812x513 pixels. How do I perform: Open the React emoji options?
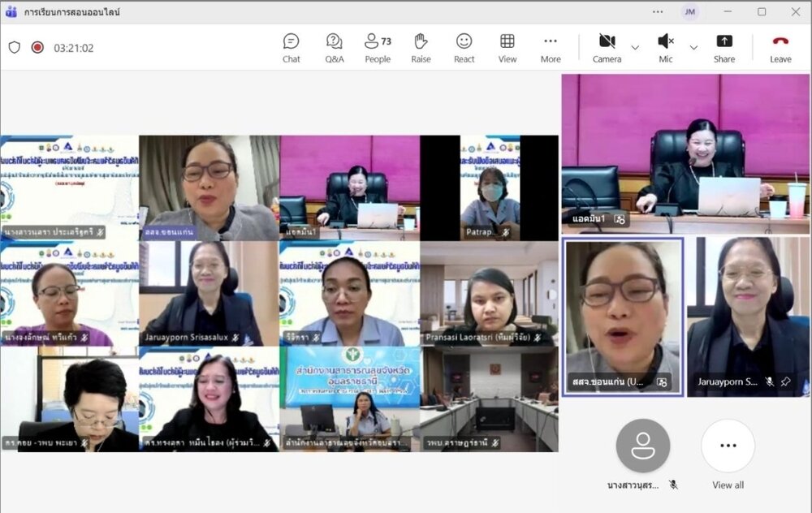pyautogui.click(x=464, y=47)
